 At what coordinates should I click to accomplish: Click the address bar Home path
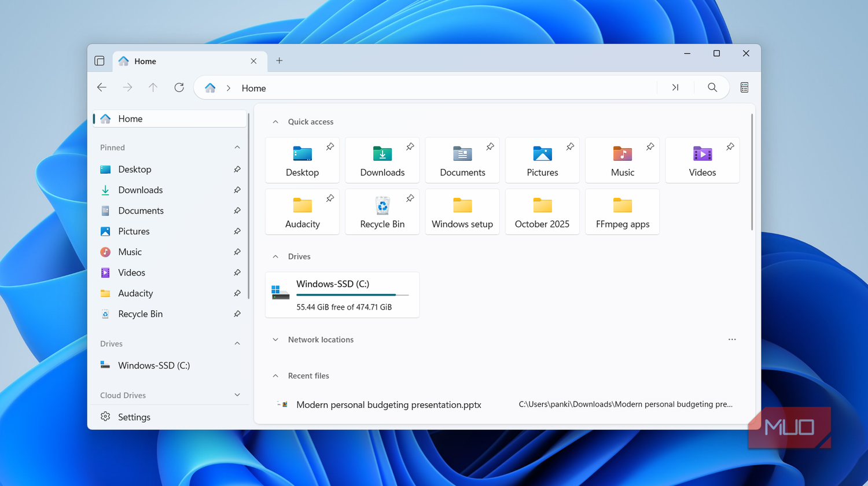[x=253, y=88]
